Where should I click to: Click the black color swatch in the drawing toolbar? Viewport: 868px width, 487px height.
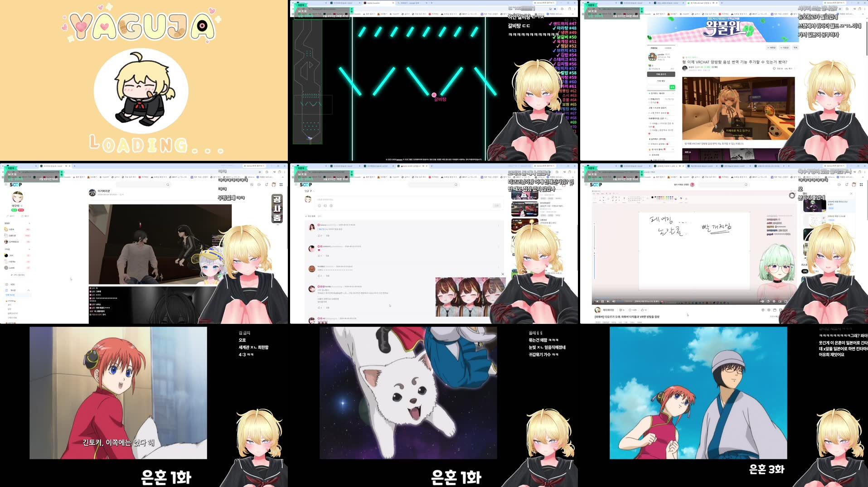pos(652,197)
